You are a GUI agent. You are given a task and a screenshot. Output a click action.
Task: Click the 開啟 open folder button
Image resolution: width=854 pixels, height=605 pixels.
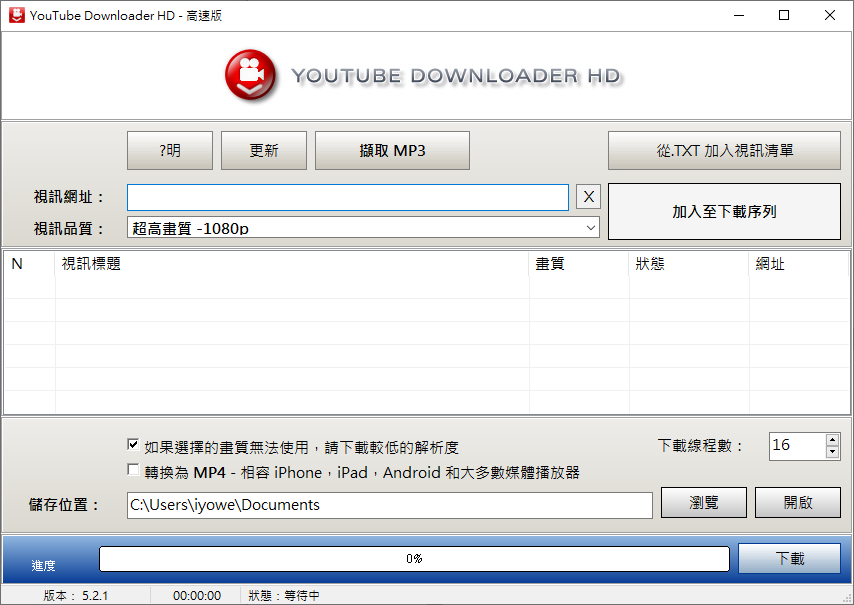[x=798, y=502]
